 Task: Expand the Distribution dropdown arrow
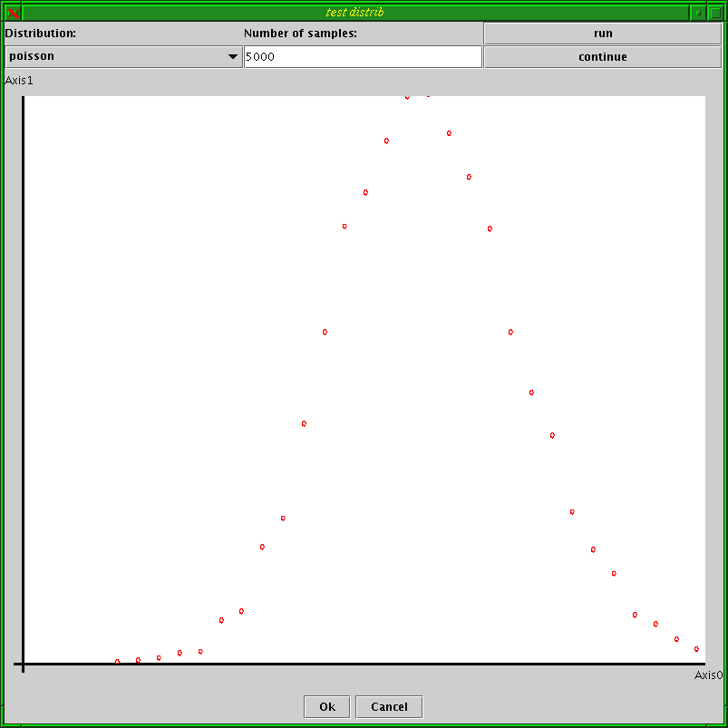click(232, 57)
